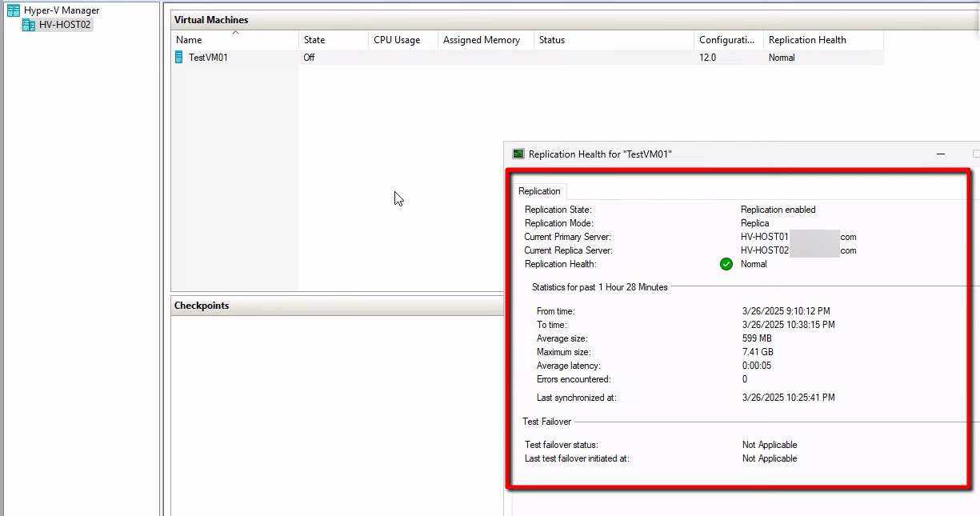Click the Test failover status label
The height and width of the screenshot is (516, 980).
[x=562, y=445]
